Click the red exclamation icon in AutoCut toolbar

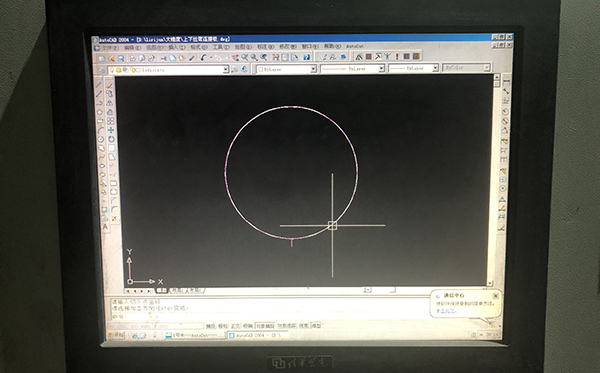pyautogui.click(x=397, y=56)
